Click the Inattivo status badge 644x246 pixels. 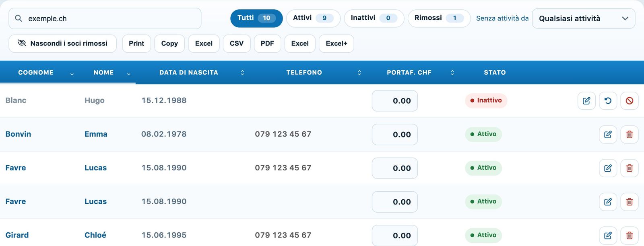pos(486,100)
